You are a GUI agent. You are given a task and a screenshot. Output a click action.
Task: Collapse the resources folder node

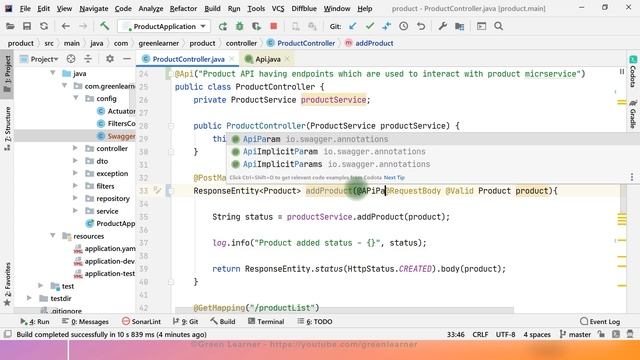[53, 236]
